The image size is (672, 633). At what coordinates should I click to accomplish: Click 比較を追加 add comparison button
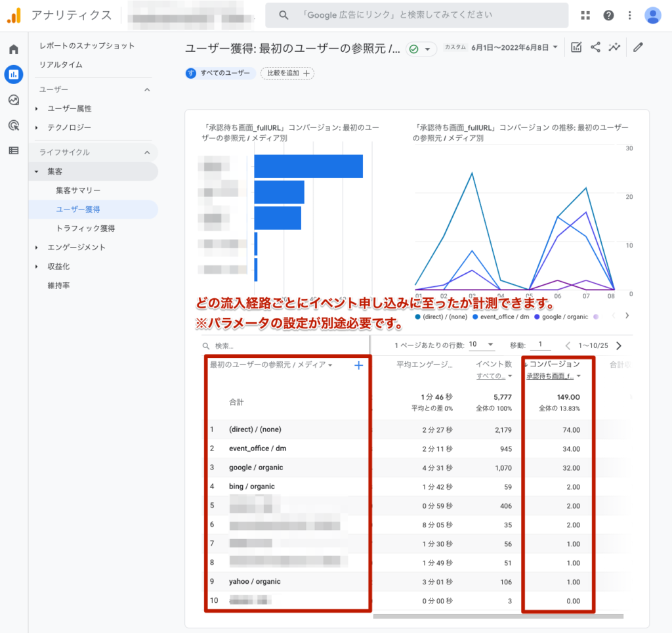pos(287,74)
